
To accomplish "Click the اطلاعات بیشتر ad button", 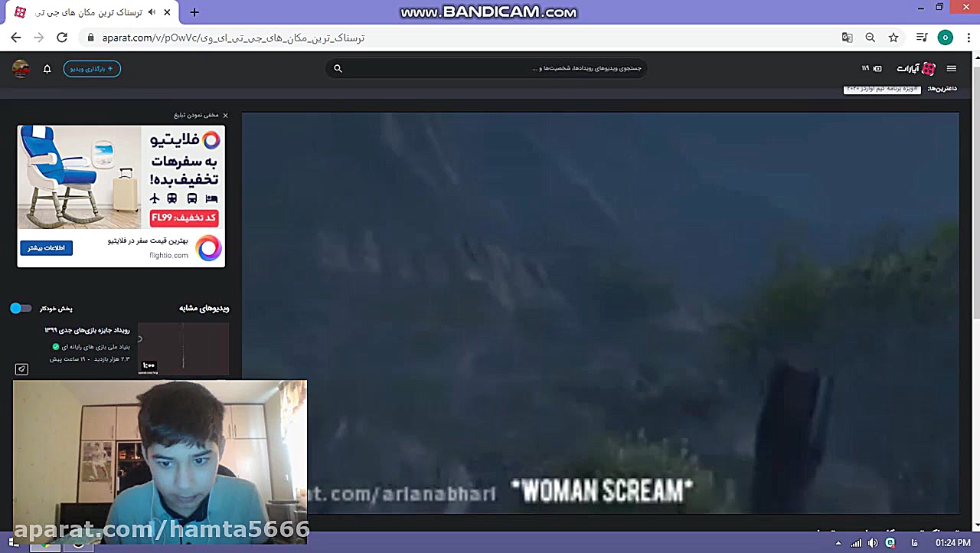I will coord(47,247).
